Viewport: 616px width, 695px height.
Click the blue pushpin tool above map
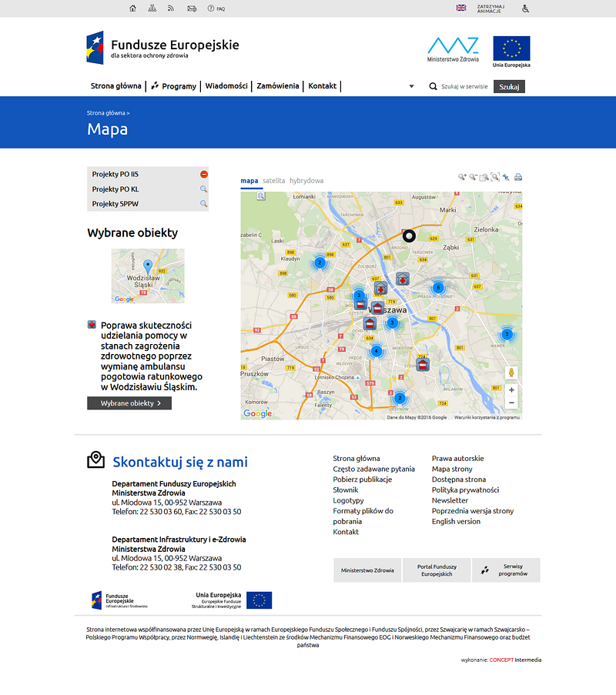[x=506, y=177]
